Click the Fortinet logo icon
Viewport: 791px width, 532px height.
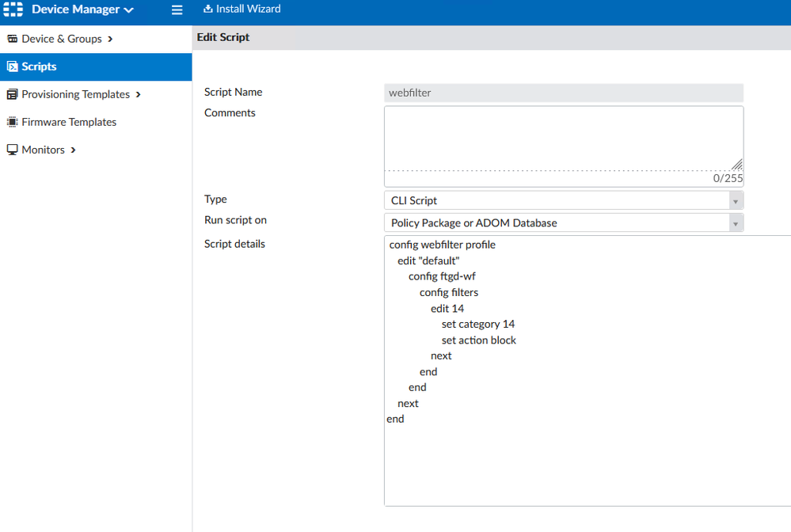point(13,10)
